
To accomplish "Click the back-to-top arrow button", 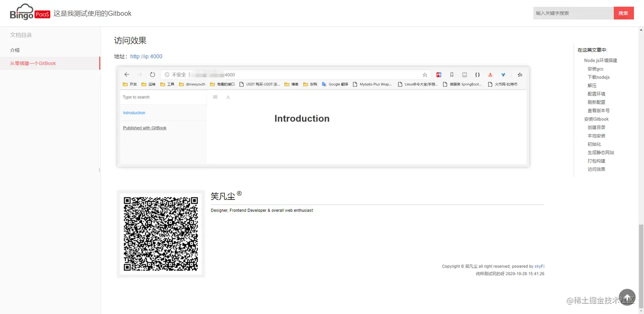I will tap(627, 297).
